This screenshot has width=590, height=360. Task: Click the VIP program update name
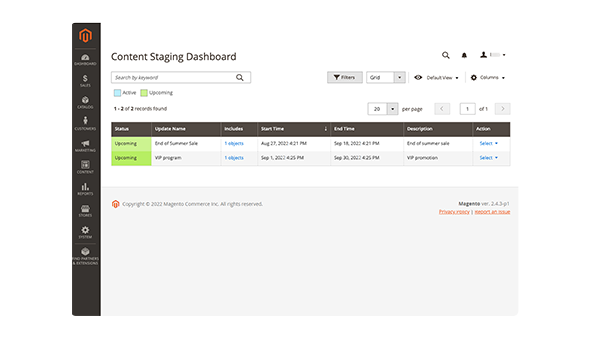coord(168,158)
